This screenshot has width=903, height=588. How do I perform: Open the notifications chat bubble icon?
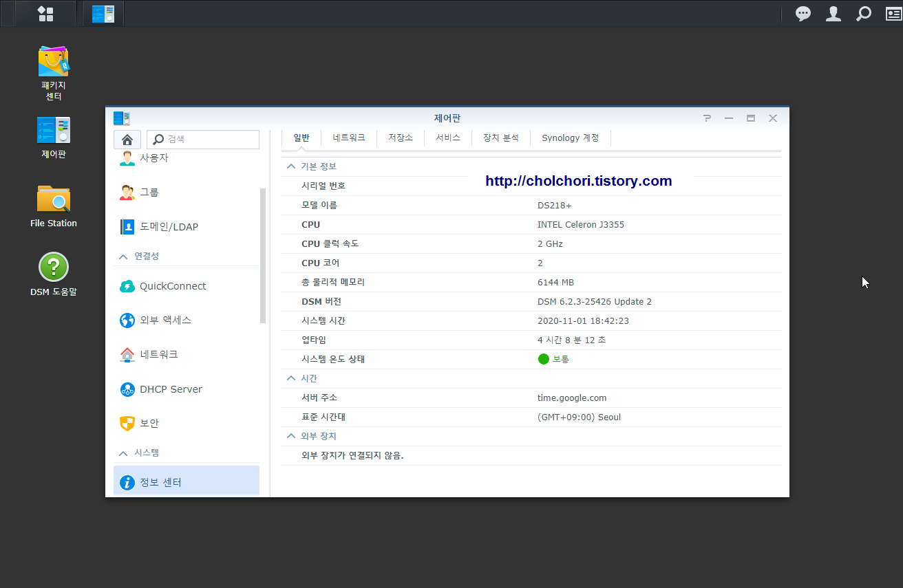click(803, 14)
